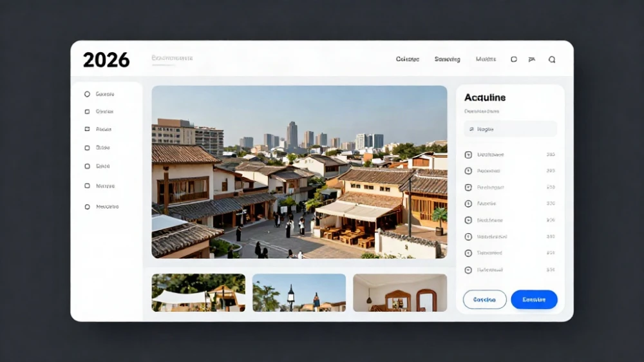Open the top navigation item right of Sanoring
Viewport: 644px width, 362px height.
(x=486, y=59)
